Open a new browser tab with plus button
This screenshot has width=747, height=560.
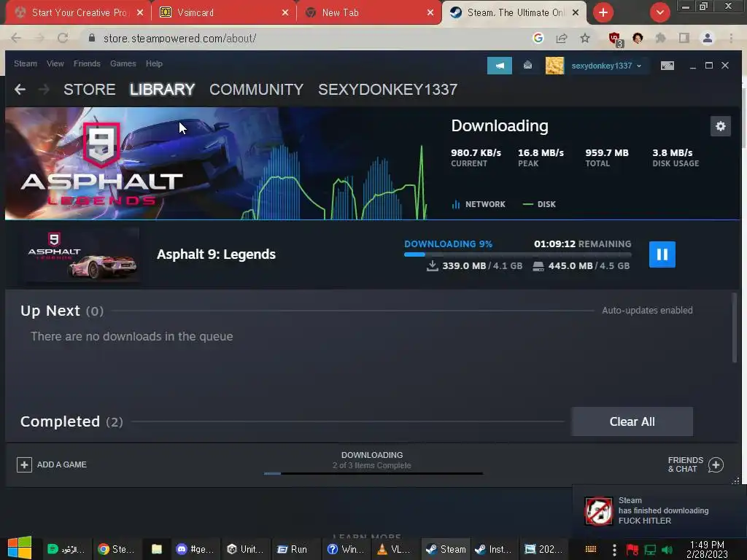[x=603, y=13]
